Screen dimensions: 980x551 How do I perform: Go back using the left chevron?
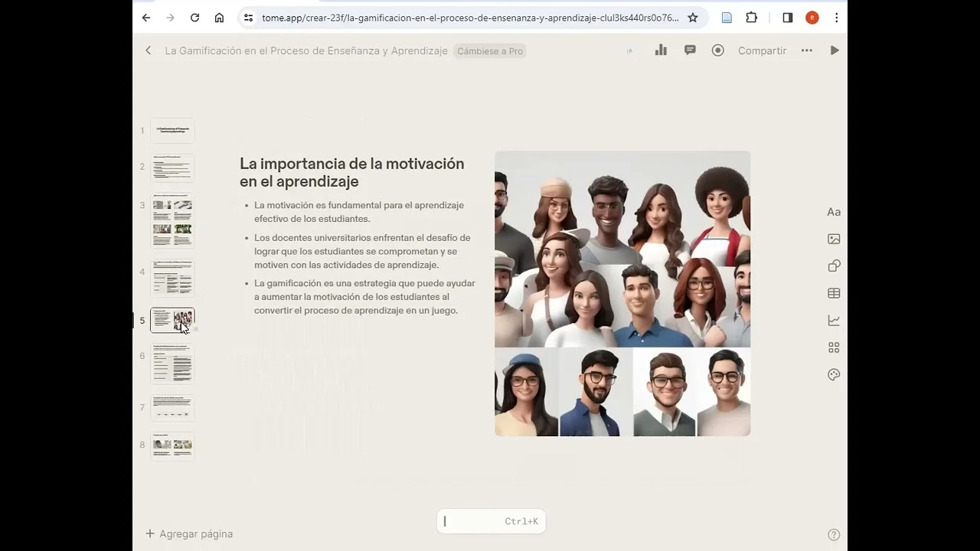[149, 51]
